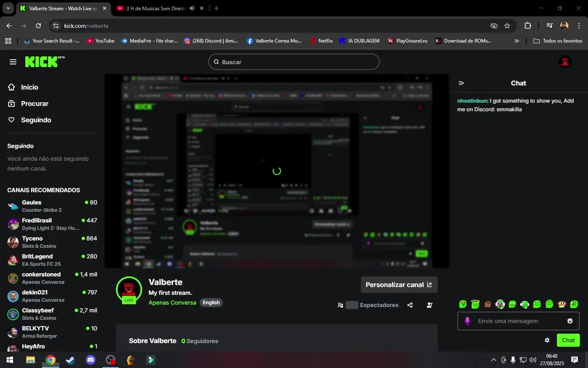Viewport: 588px width, 368px height.
Task: Open Chrome profile avatar
Action: point(564,26)
